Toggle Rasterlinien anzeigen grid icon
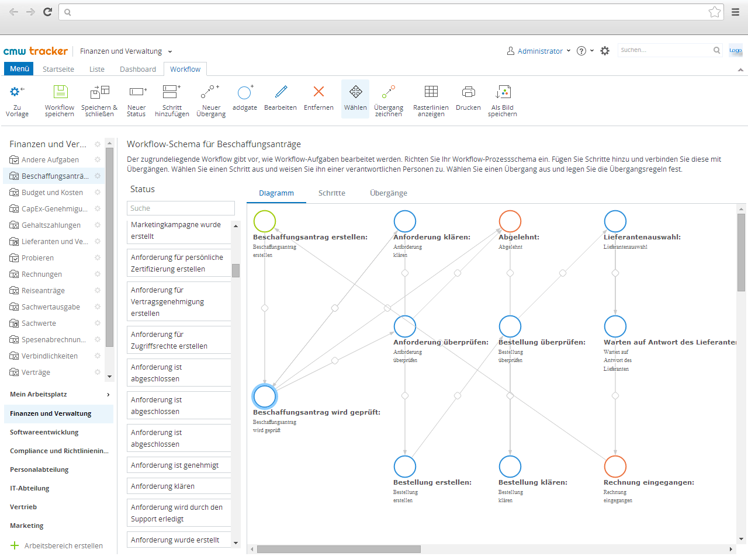 (431, 91)
